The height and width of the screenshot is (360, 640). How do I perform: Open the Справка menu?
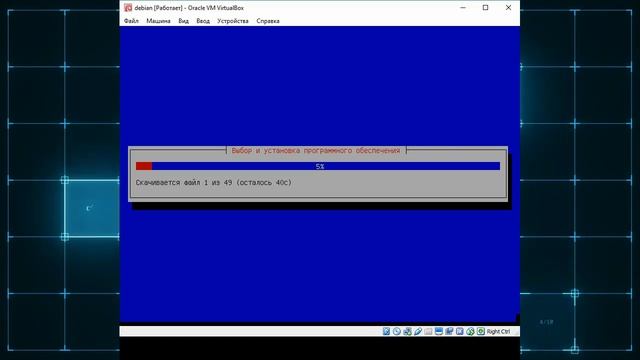(x=268, y=21)
